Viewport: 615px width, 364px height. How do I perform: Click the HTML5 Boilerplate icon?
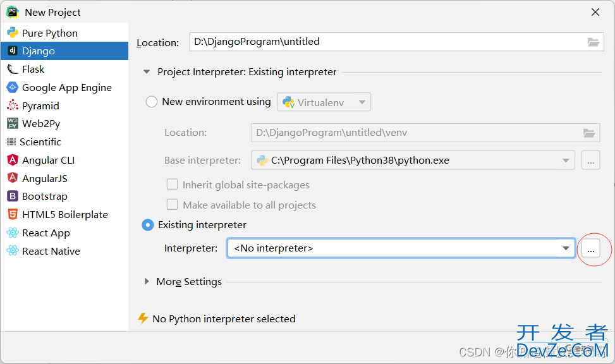[13, 214]
